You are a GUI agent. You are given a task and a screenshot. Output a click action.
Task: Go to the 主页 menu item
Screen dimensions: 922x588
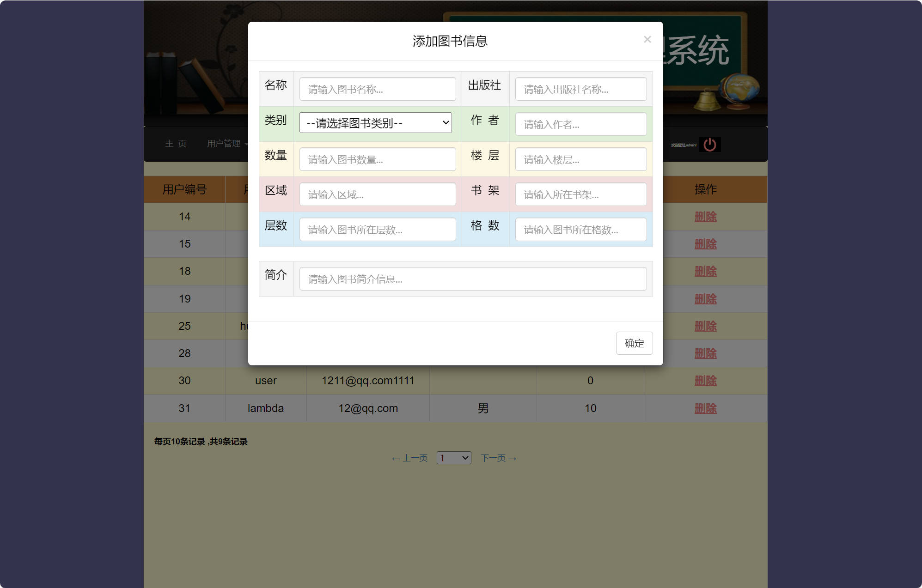pos(176,144)
